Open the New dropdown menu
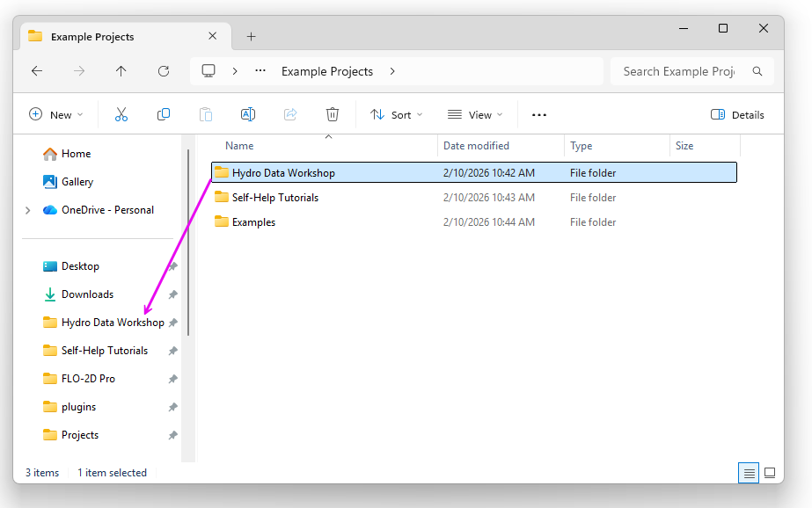 [x=56, y=114]
